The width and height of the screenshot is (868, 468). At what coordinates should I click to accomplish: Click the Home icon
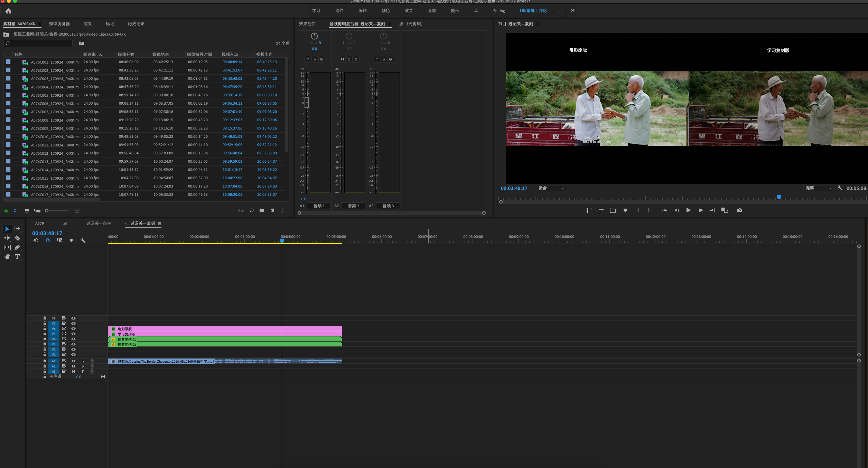click(8, 11)
